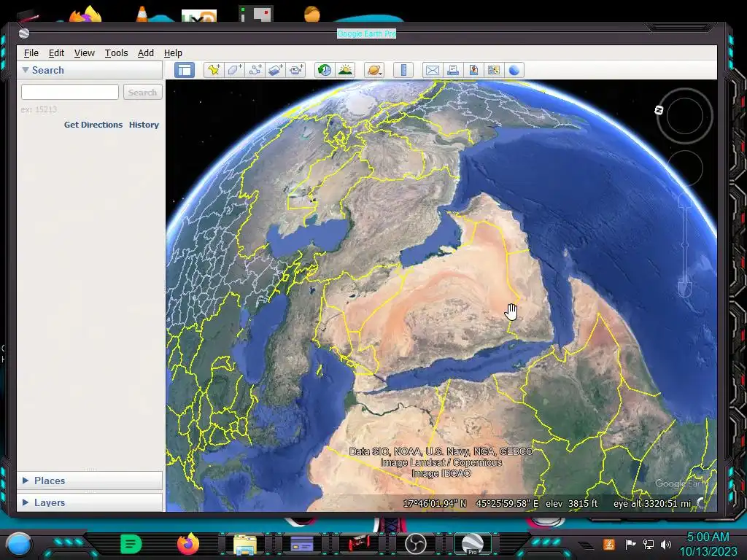747x560 pixels.
Task: Click the Google Earth web globe icon
Action: [x=514, y=71]
